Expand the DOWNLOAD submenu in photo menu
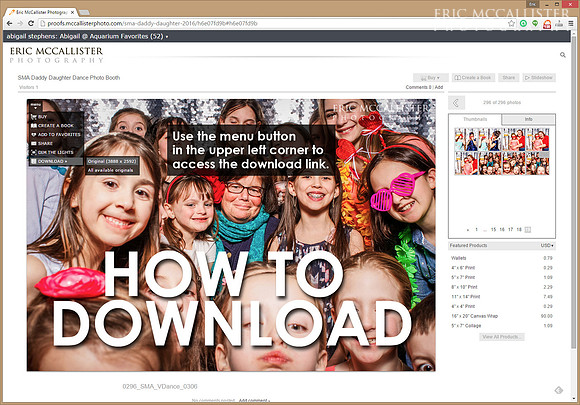The width and height of the screenshot is (580, 405). [x=56, y=161]
